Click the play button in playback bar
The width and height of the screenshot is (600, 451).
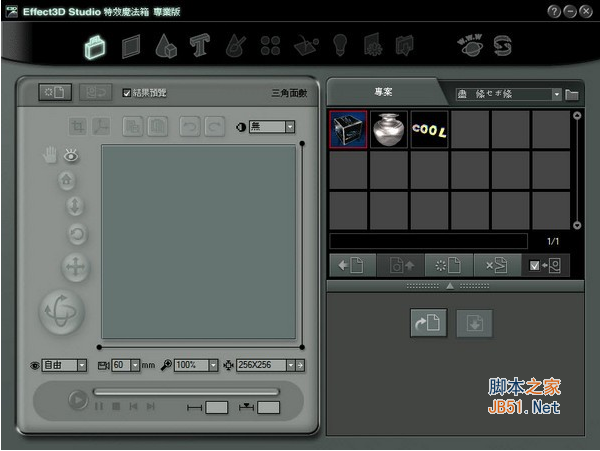(x=78, y=400)
